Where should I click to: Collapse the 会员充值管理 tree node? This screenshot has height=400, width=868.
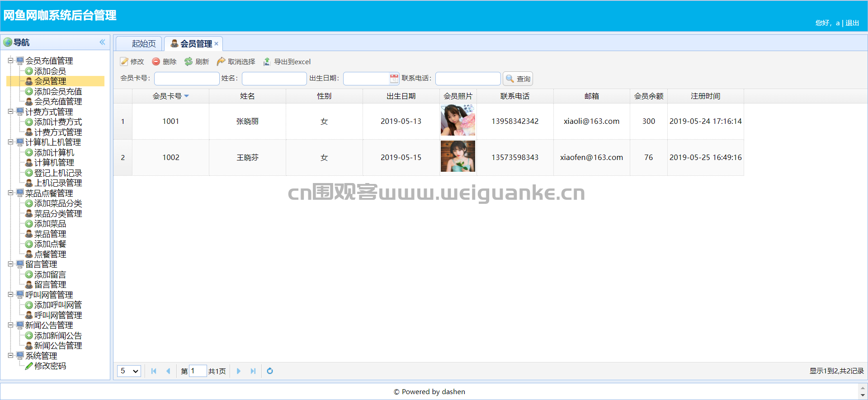point(10,60)
